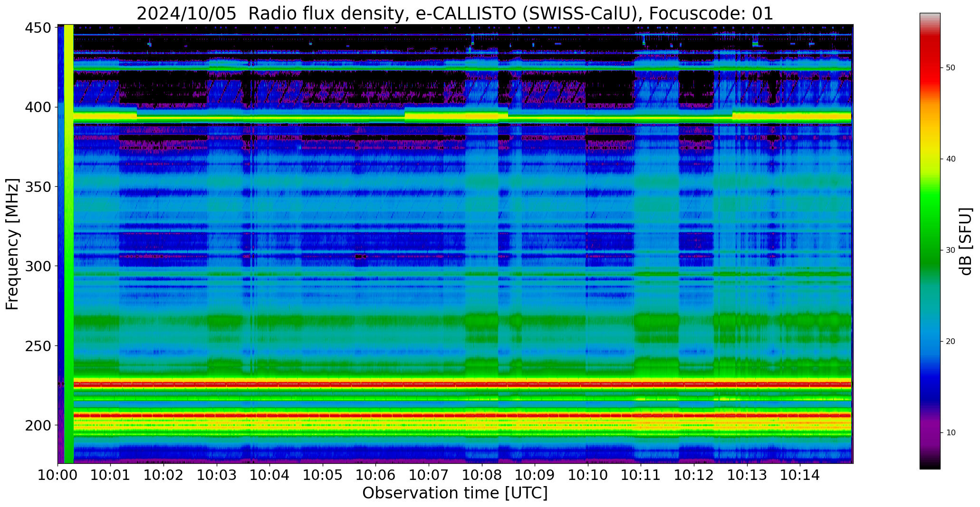Click the 10:14 time tick label
980x507 pixels.
[800, 475]
